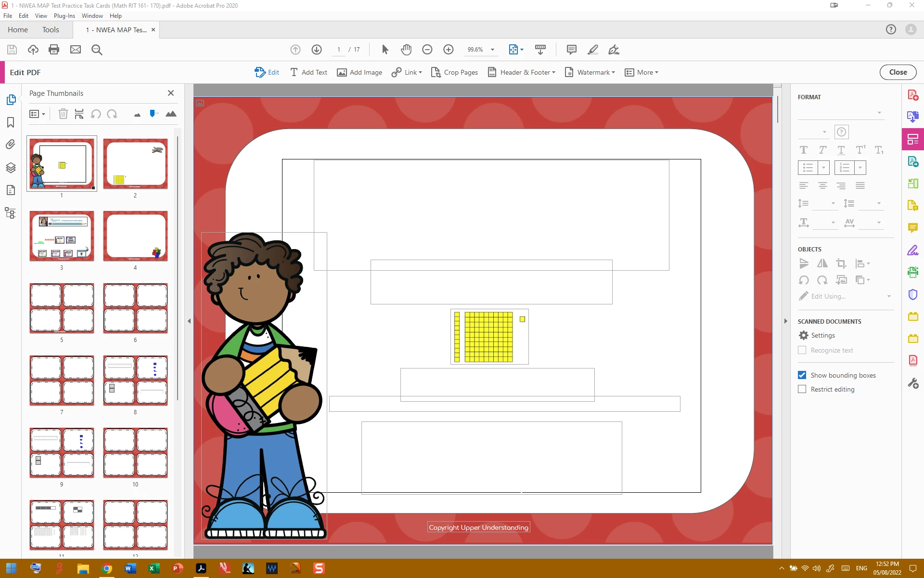Uncheck Show bounding boxes
Image resolution: width=924 pixels, height=578 pixels.
point(802,375)
